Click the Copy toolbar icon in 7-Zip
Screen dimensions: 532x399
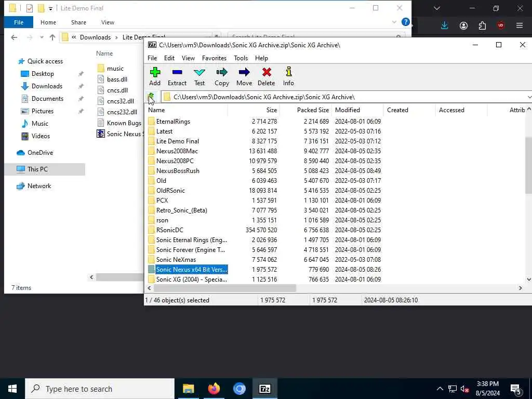[x=221, y=76]
